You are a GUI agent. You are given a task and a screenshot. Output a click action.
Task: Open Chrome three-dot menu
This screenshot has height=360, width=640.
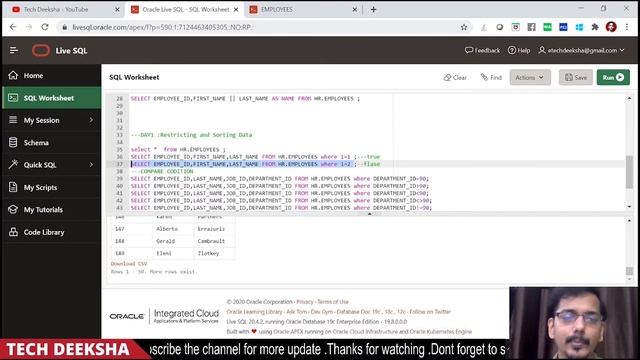click(627, 27)
